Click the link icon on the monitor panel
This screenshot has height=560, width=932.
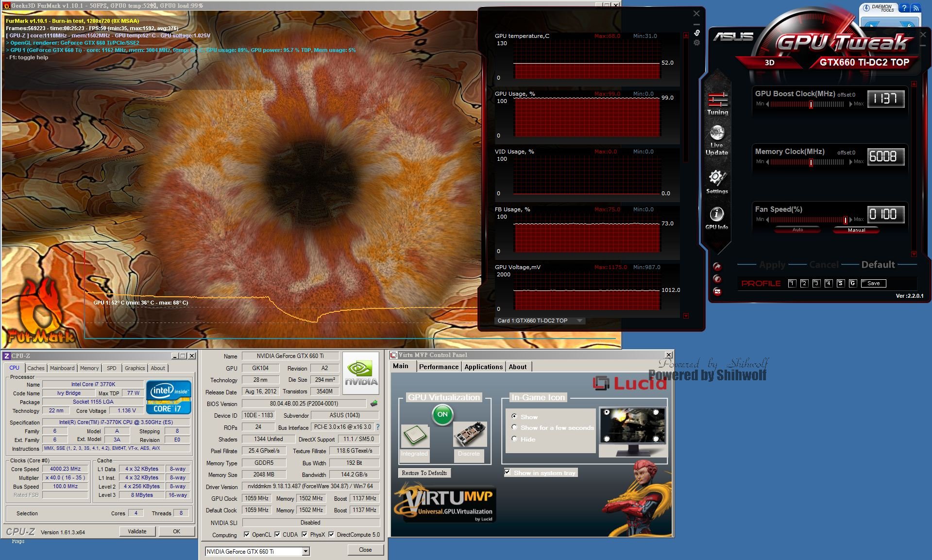point(696,33)
